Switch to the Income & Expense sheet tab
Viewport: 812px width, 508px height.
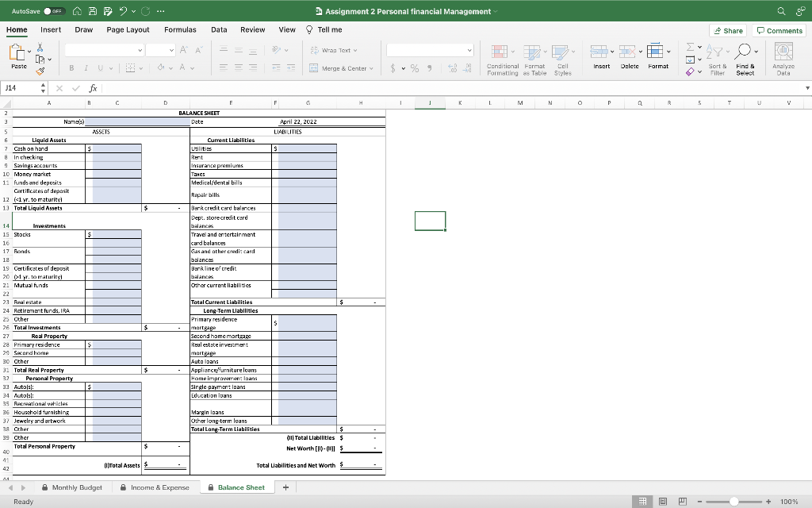[x=155, y=487]
